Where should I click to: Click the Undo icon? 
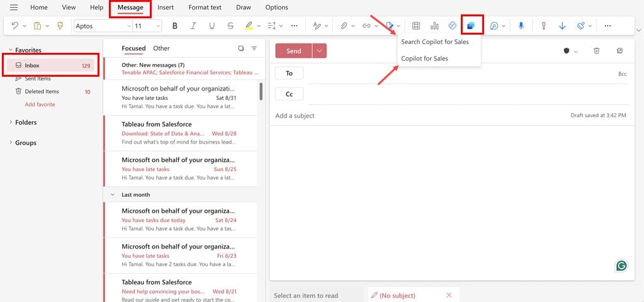(14, 26)
